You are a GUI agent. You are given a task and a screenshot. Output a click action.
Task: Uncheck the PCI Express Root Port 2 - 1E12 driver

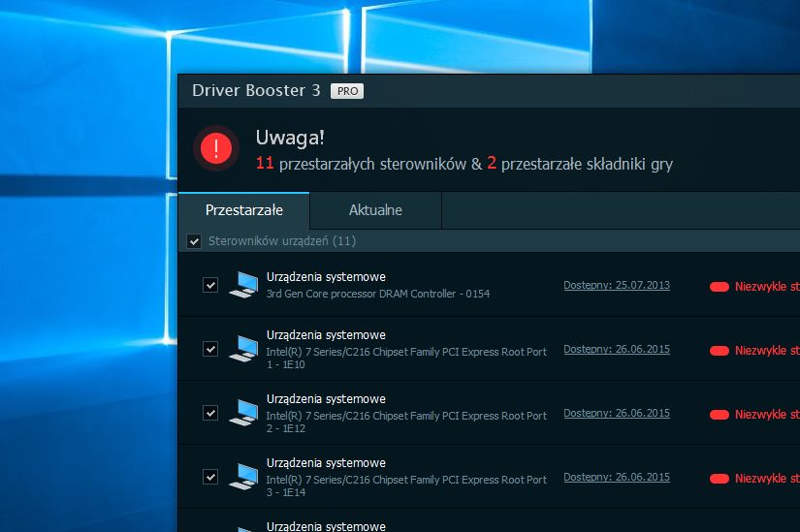coord(210,413)
